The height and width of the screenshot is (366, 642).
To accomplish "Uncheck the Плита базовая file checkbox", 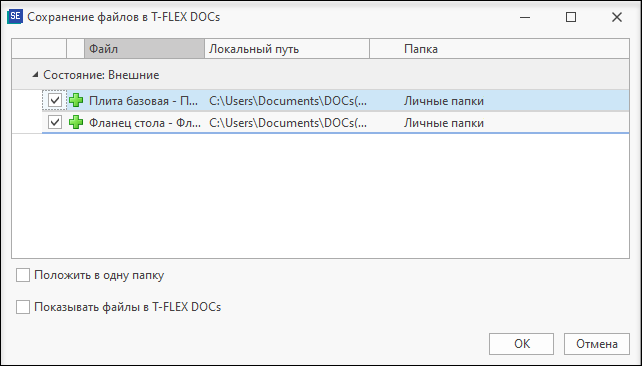I will pos(55,101).
